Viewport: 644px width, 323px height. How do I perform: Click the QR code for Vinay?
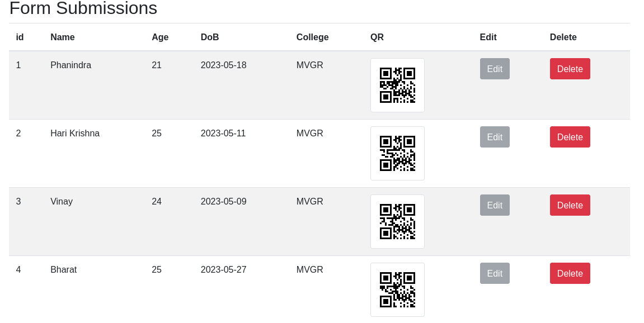397,221
